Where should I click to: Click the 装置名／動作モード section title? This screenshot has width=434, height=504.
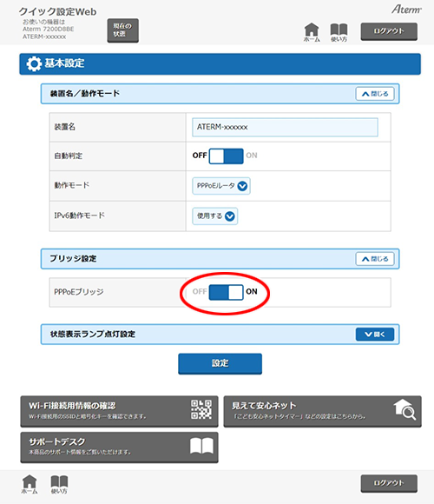84,94
